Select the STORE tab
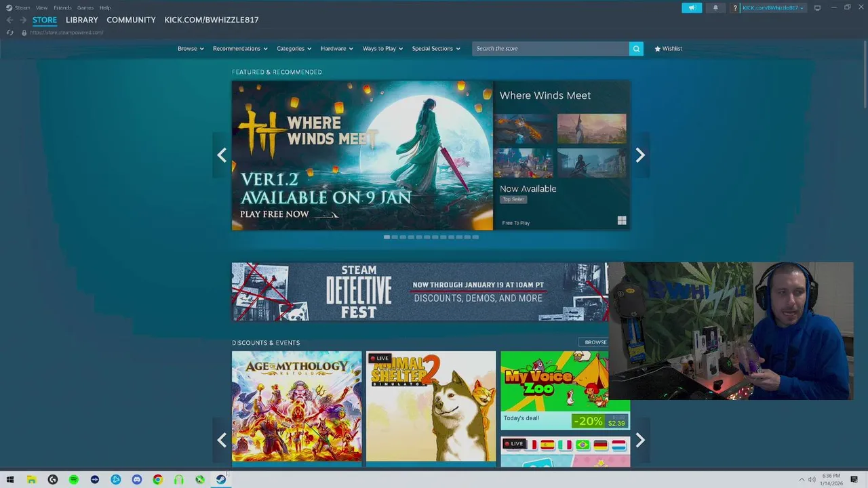 point(45,20)
